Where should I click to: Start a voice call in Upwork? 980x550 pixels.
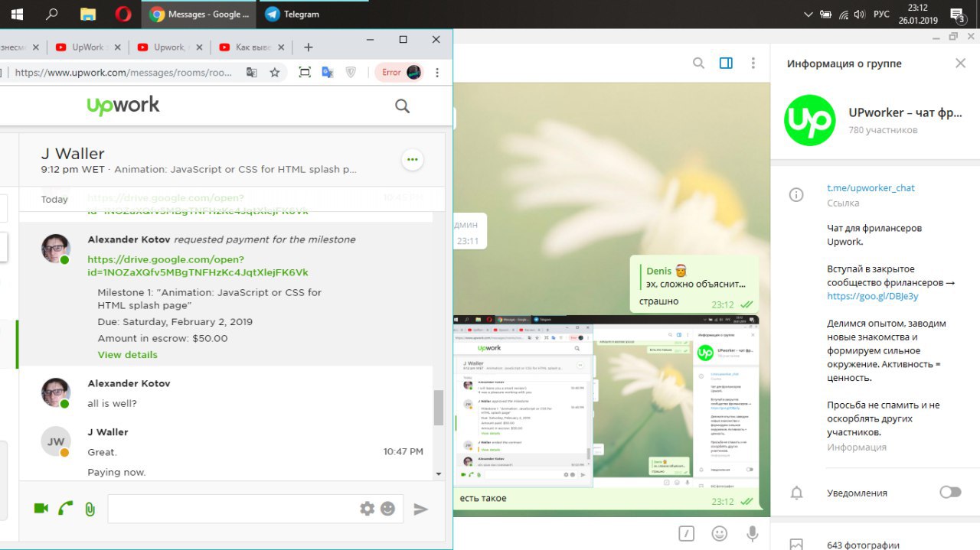pos(66,508)
